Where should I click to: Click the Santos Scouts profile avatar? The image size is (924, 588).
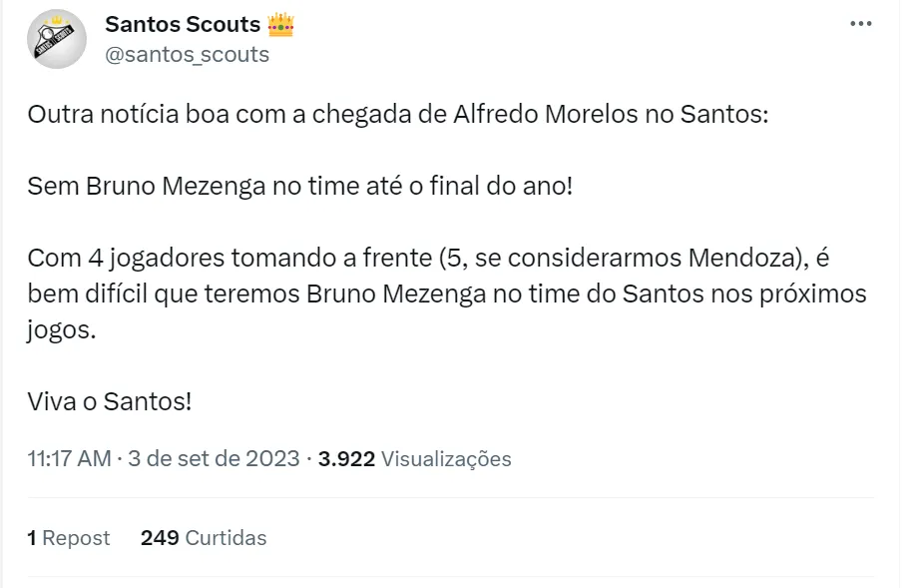58,40
